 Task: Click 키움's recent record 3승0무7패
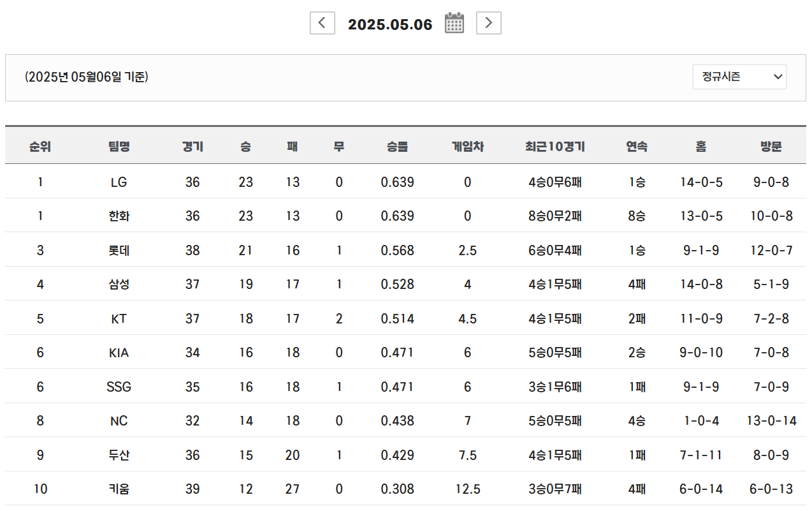point(555,489)
